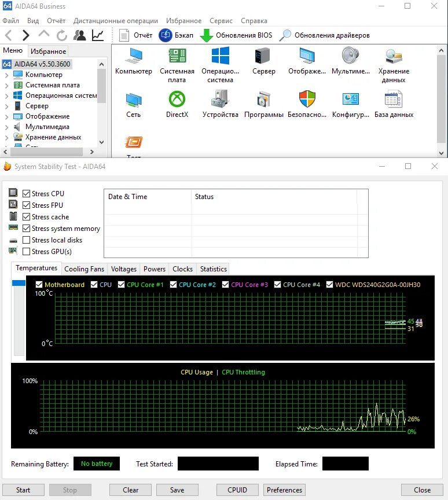This screenshot has width=448, height=500.
Task: Expand the Сервер tree node
Action: (x=7, y=106)
